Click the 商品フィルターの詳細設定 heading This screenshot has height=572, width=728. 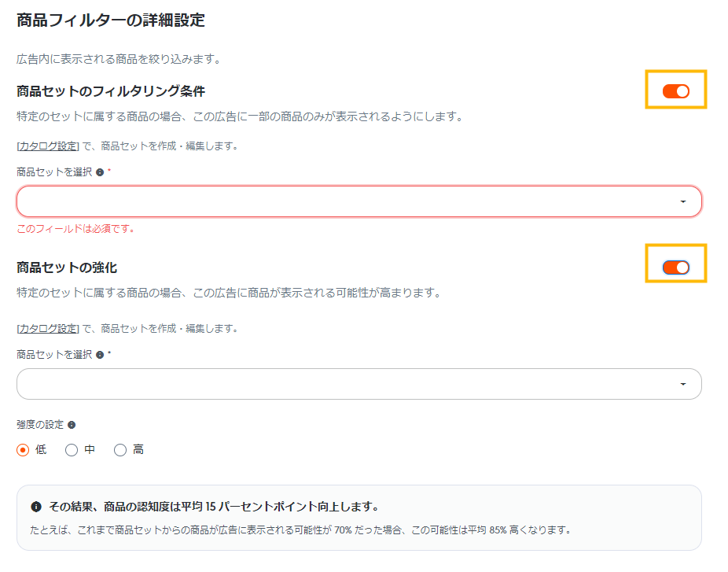click(x=111, y=20)
